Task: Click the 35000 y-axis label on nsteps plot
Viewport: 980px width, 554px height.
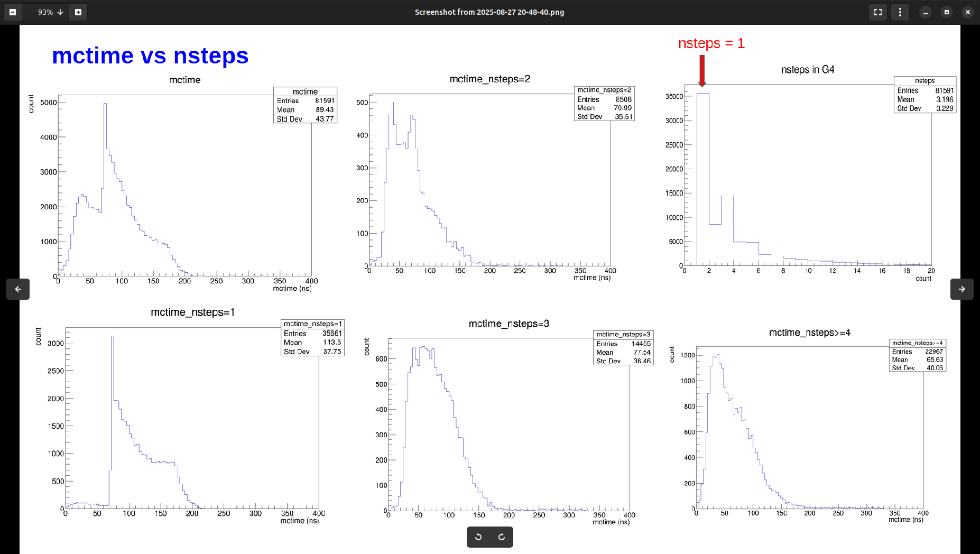Action: point(674,97)
